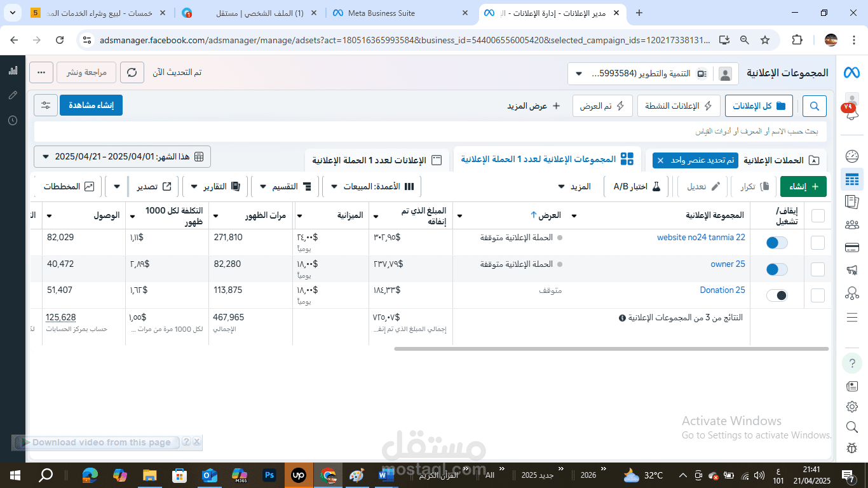868x488 pixels.
Task: Select the المجموعات الإعلانية ad sets tab
Action: tap(546, 159)
